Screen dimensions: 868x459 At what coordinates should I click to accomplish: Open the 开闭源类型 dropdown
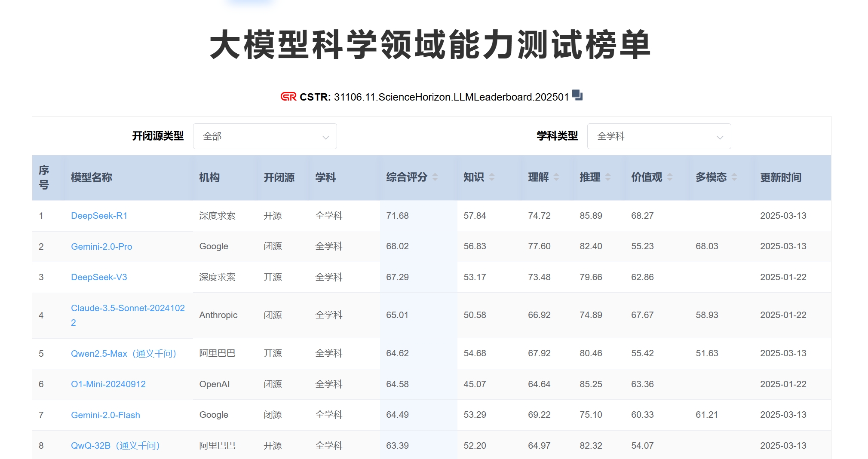pyautogui.click(x=265, y=136)
